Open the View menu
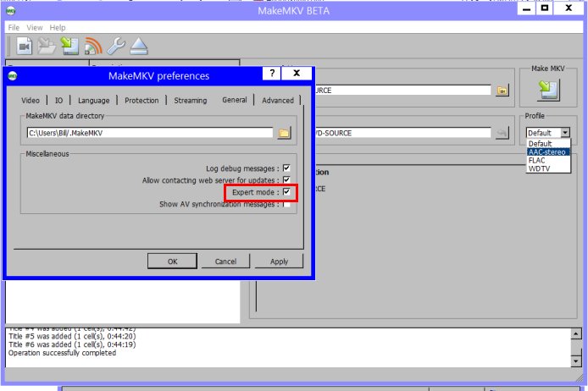The image size is (588, 391). tap(35, 27)
